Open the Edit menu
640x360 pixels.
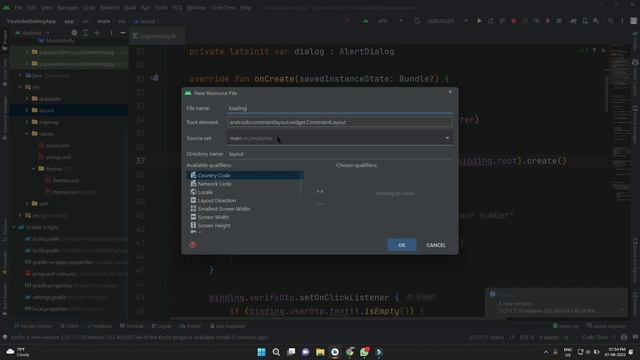(x=32, y=7)
